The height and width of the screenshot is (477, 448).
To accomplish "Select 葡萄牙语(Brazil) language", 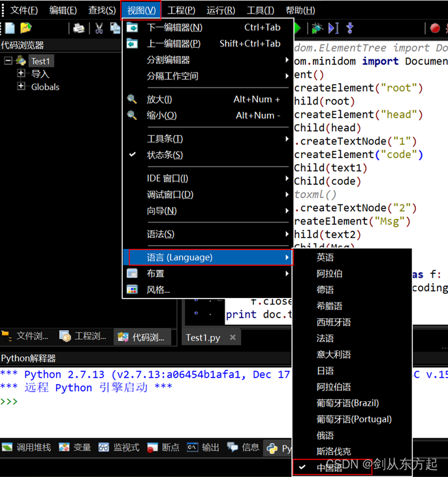I will pos(352,403).
